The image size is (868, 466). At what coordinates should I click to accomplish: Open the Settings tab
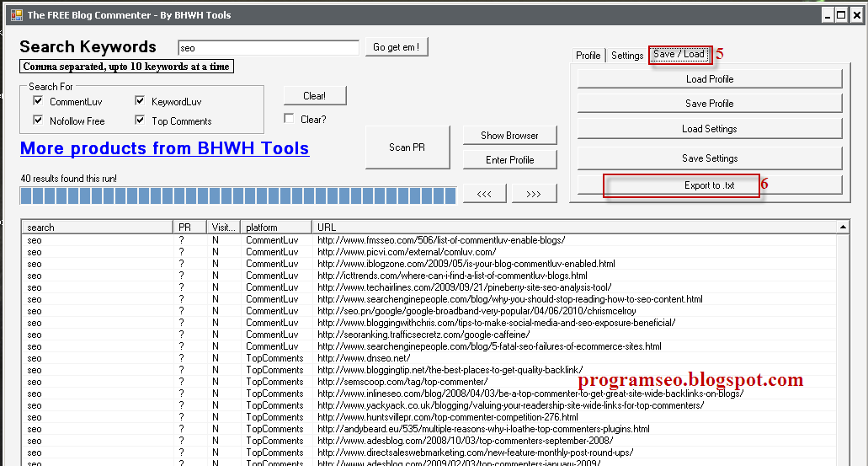627,56
